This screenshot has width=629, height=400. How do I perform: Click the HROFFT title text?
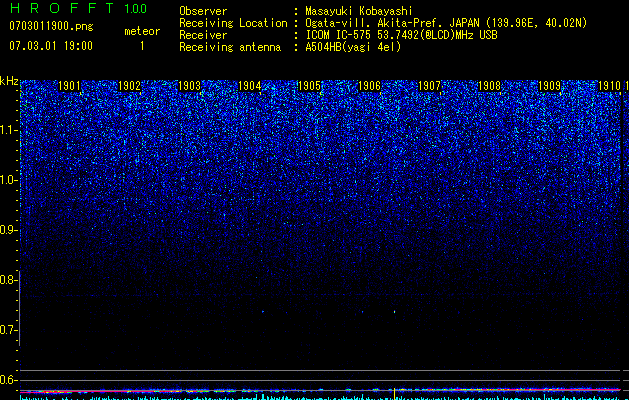pos(62,8)
